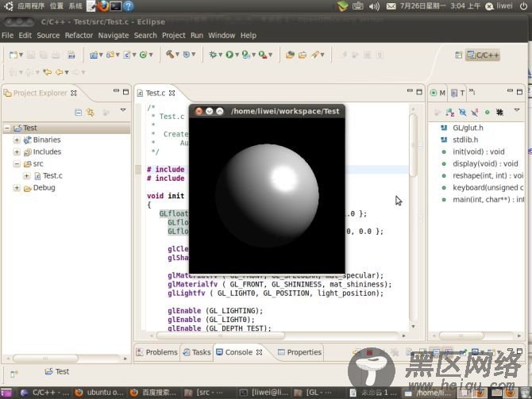Select display(void) : void in Outline

pyautogui.click(x=485, y=163)
